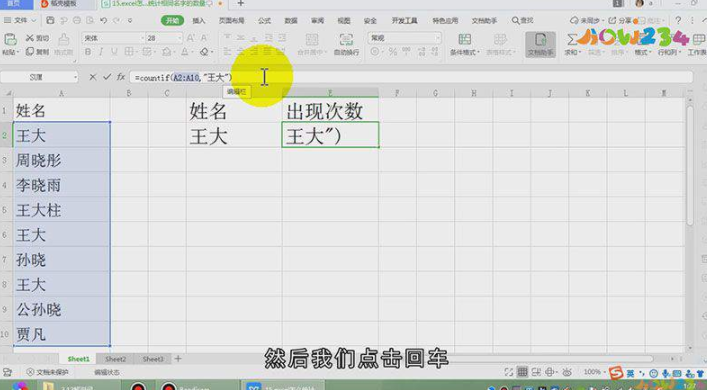Click Merge and Center (合并居中) icon
The image size is (707, 390).
pos(312,40)
